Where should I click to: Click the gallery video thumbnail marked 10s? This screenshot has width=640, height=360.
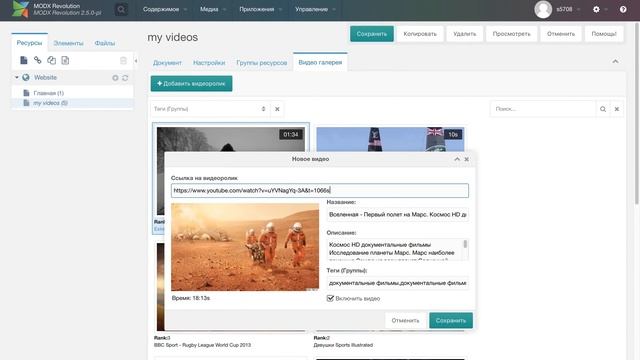390,139
